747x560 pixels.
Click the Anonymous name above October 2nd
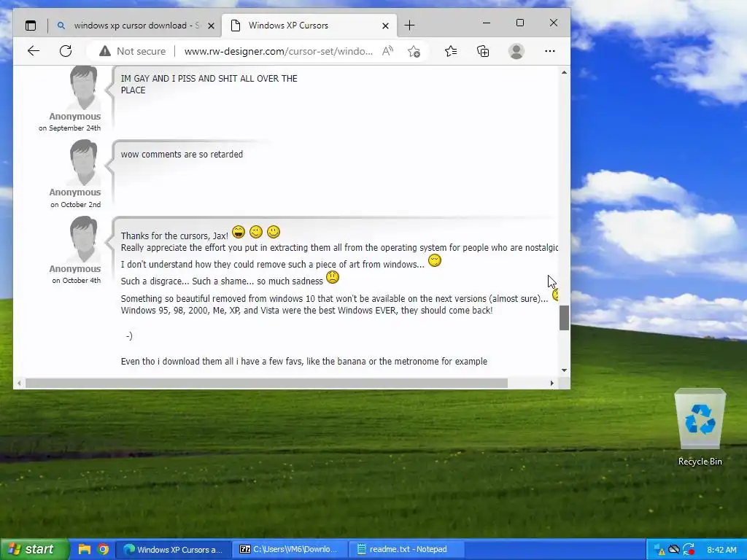(x=75, y=192)
